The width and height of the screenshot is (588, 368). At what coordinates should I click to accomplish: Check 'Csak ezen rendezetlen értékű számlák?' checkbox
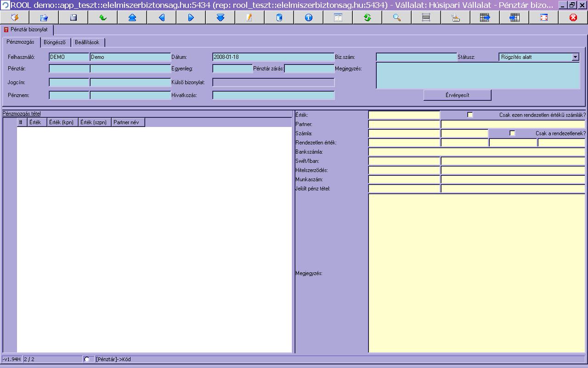click(470, 115)
